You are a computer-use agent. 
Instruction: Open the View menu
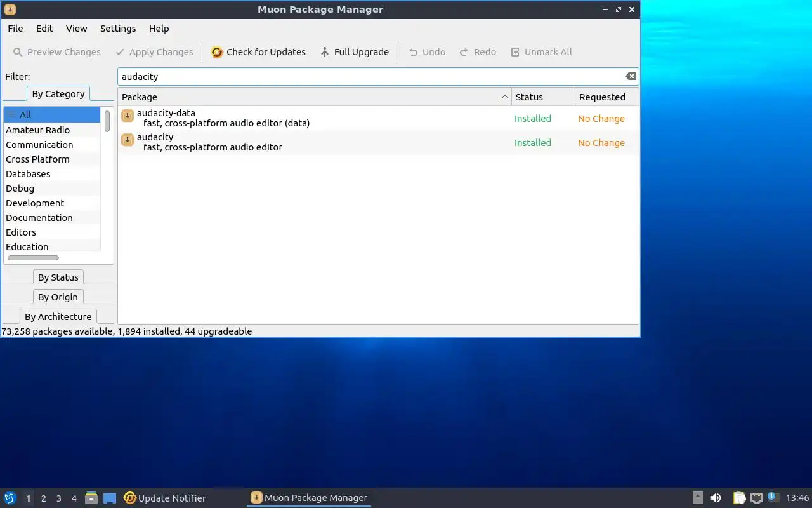click(x=76, y=29)
